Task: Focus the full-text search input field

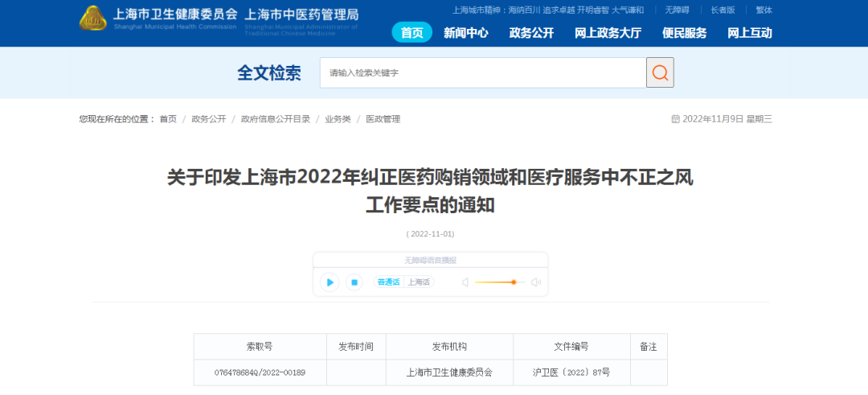Action: (482, 72)
